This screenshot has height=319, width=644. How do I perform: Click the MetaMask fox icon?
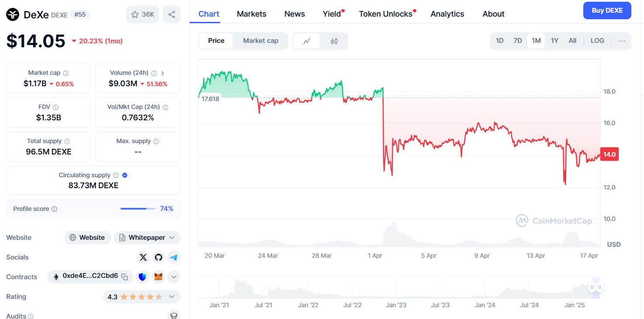click(159, 277)
